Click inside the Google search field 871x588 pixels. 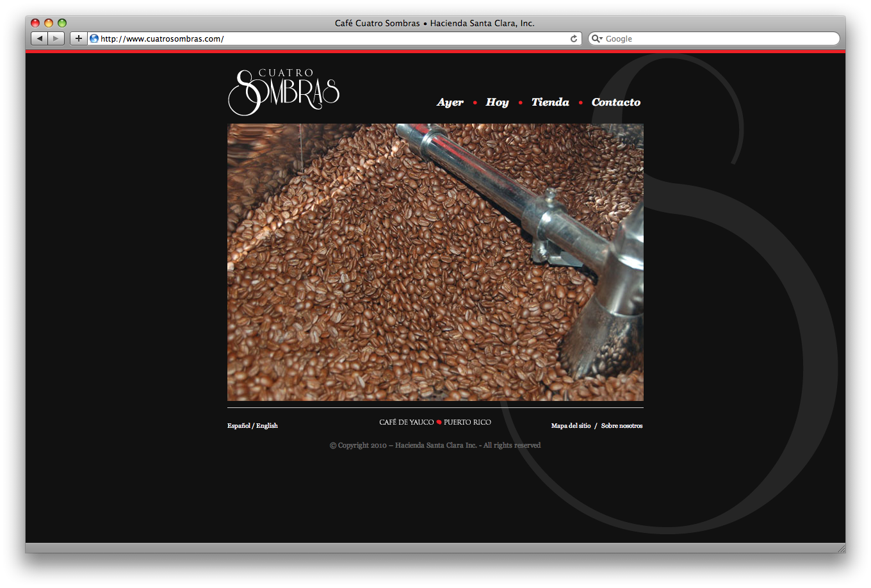point(717,38)
